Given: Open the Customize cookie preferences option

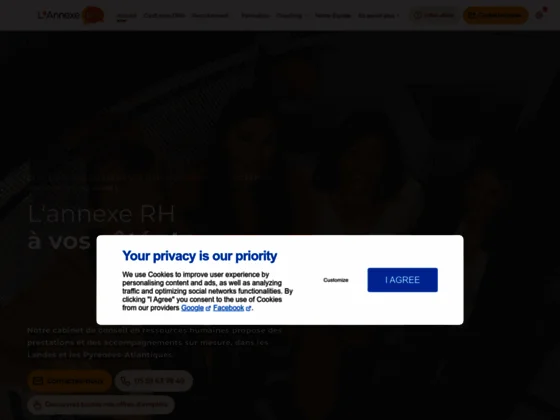Looking at the screenshot, I should [x=336, y=280].
